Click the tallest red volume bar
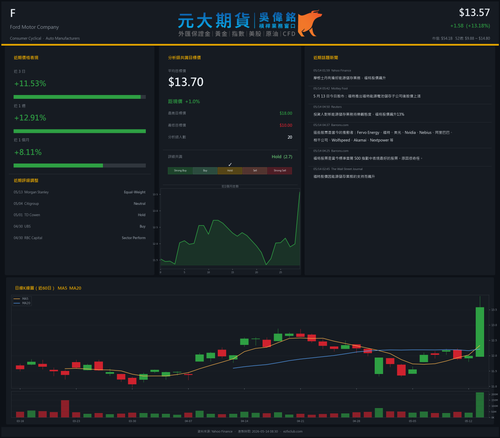This screenshot has height=438, width=500. point(65,409)
